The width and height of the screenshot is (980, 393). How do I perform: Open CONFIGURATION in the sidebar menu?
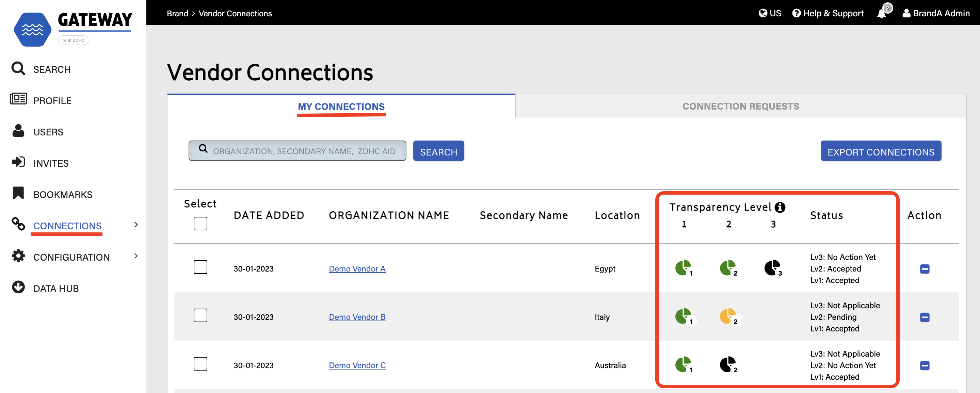pos(71,257)
